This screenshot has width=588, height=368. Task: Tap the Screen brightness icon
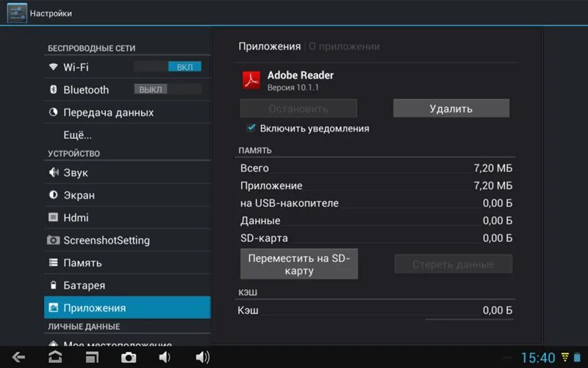pyautogui.click(x=53, y=195)
